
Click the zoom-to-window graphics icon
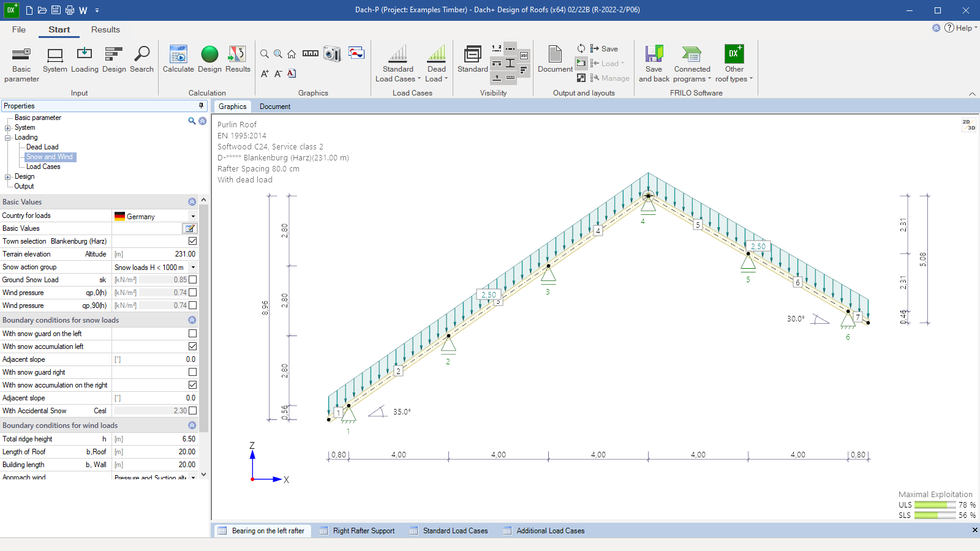click(x=278, y=54)
